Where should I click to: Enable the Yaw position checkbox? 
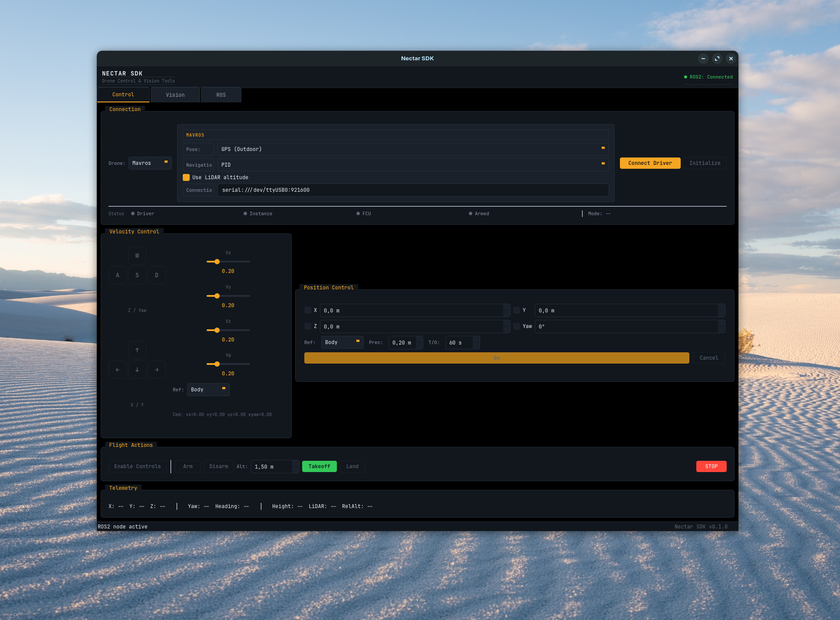coord(517,326)
